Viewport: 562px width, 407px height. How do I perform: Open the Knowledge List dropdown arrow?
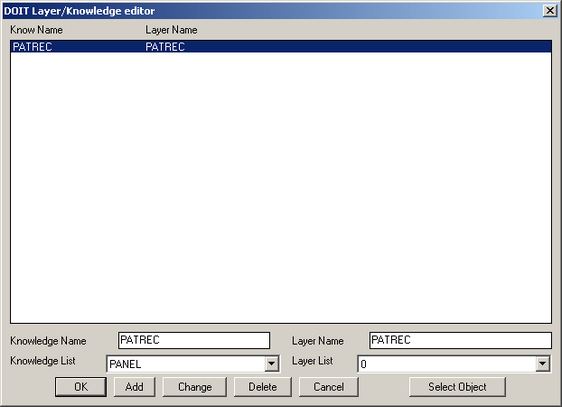coord(272,364)
